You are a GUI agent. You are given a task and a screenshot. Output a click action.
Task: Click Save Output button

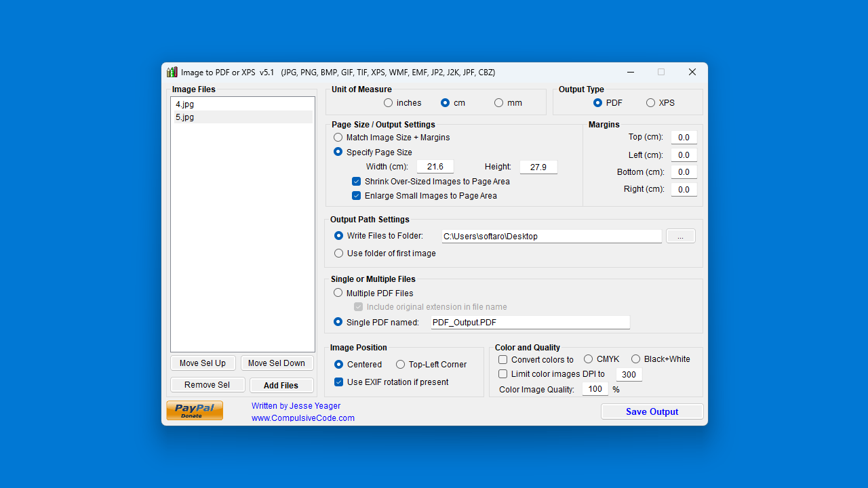(652, 411)
